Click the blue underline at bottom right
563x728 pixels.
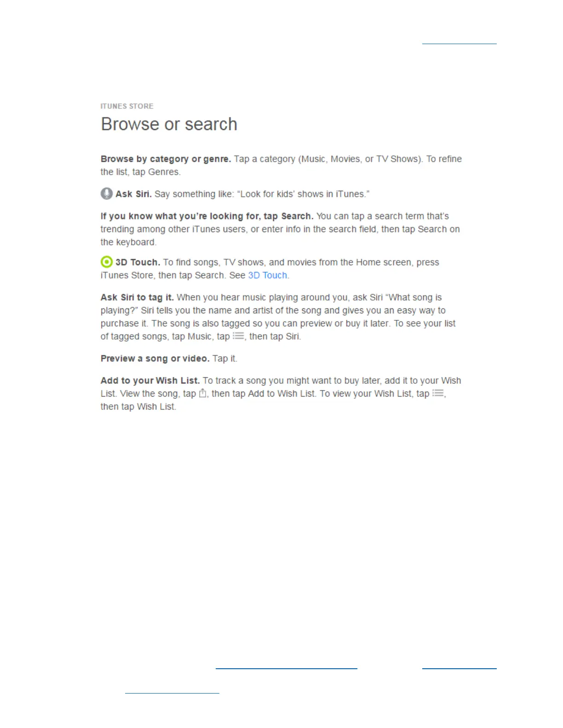coord(459,668)
